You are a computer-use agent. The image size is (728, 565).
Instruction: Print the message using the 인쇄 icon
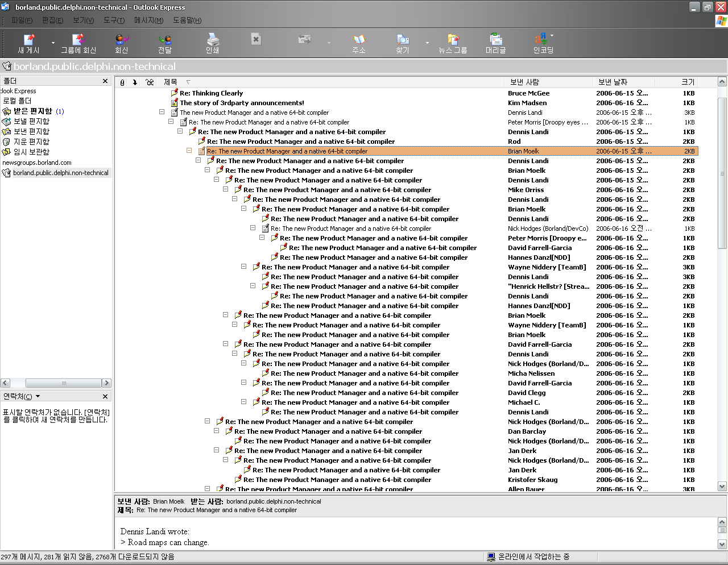[x=213, y=43]
